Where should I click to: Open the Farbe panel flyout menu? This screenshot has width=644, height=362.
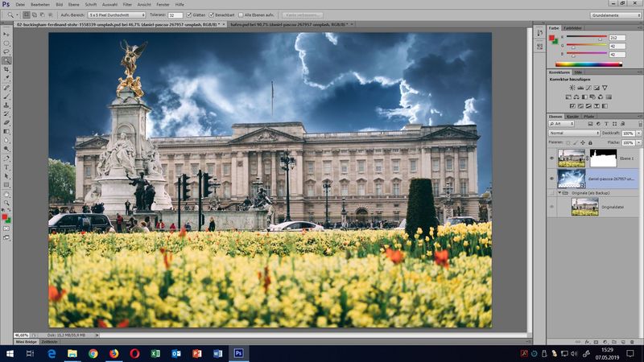pos(639,28)
